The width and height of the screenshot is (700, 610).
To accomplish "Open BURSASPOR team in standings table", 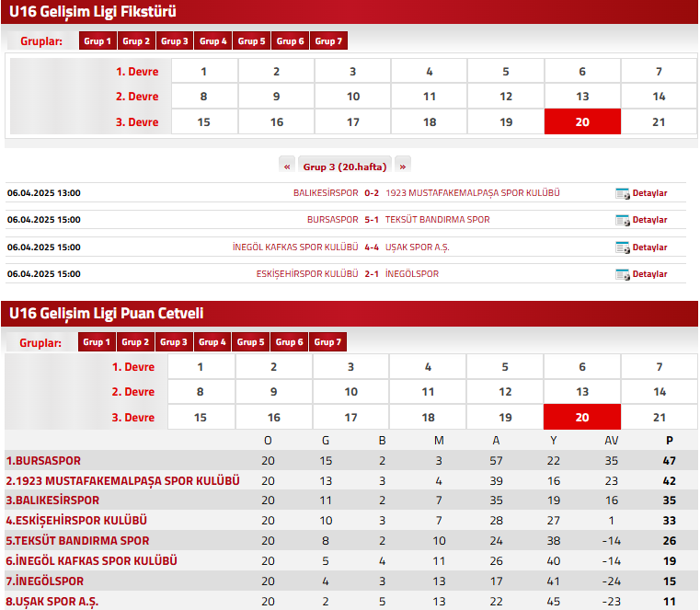I will tap(43, 460).
